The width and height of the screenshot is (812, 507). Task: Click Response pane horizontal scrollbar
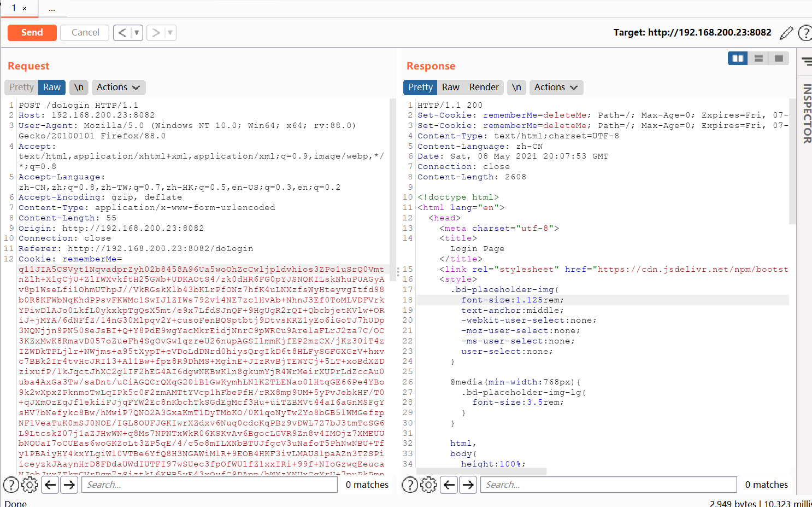point(481,471)
